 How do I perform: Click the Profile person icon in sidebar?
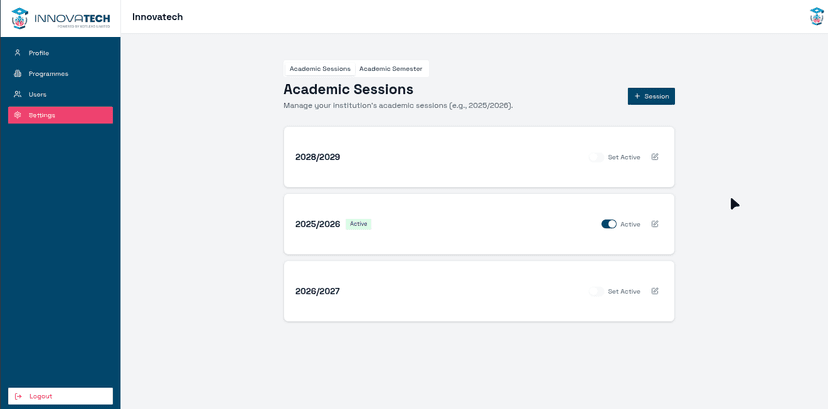(x=18, y=53)
